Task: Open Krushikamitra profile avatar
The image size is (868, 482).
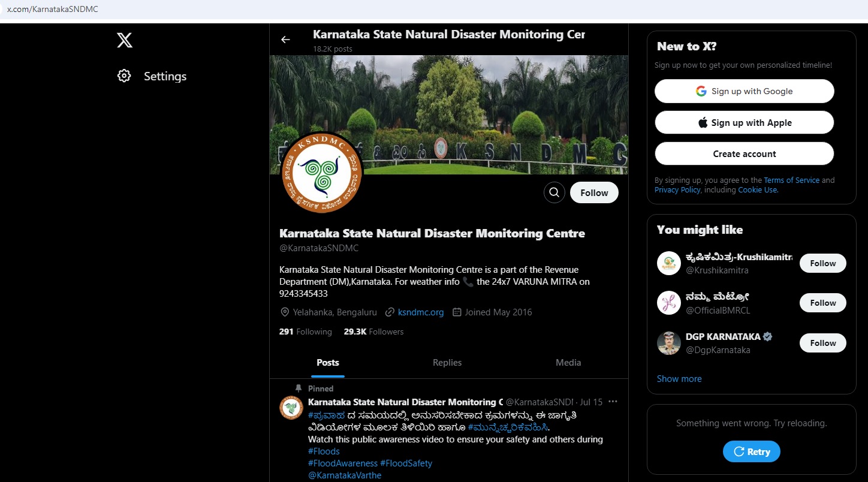Action: [x=669, y=263]
